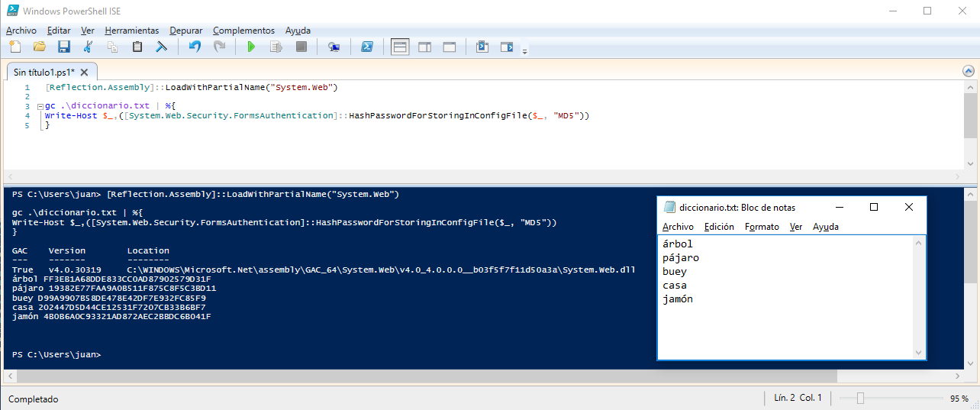Collapse the script pane with the chevron button
Image resolution: width=980 pixels, height=410 pixels.
[968, 71]
